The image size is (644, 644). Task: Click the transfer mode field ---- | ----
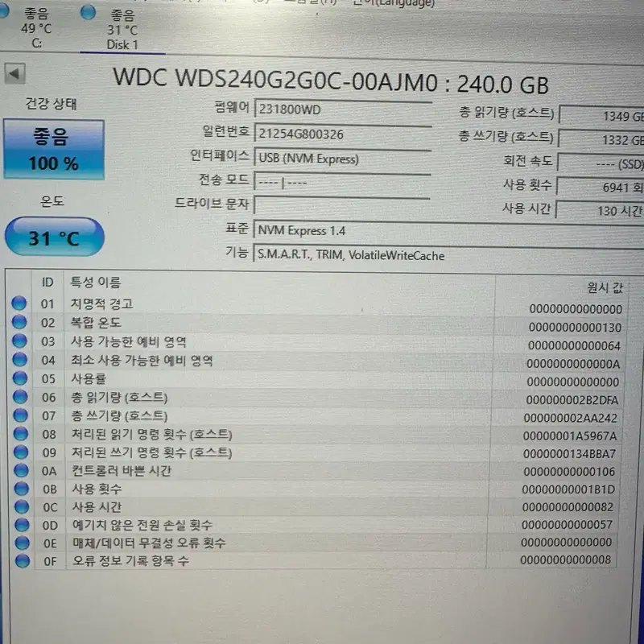point(342,182)
